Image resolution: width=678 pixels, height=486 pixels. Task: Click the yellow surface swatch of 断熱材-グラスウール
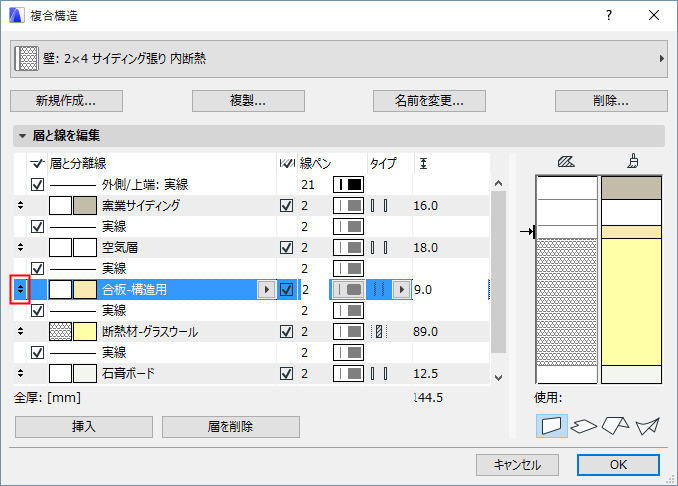85,332
